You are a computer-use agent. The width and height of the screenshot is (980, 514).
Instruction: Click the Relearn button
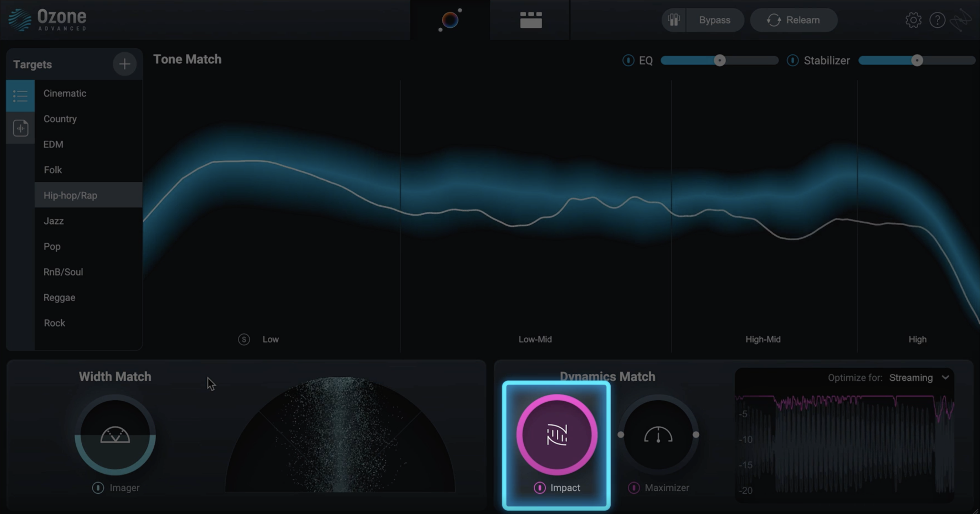[x=794, y=20]
